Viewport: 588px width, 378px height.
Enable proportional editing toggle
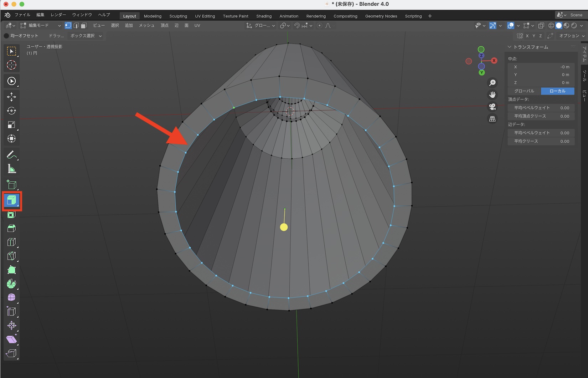[x=319, y=26]
